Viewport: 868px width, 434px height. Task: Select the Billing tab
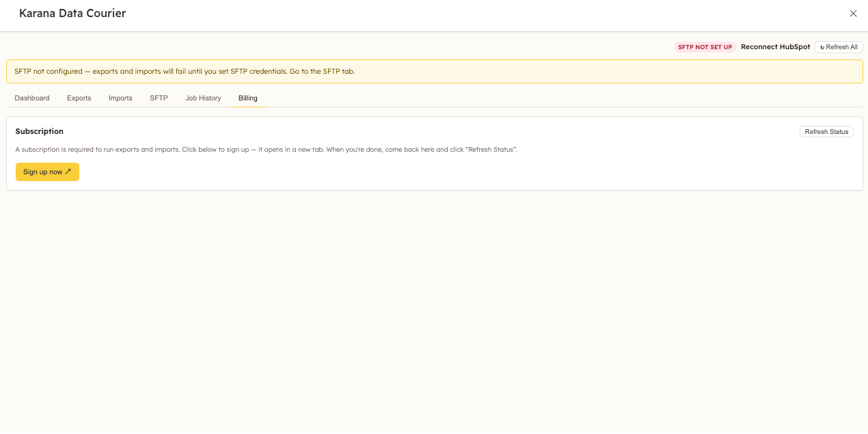coord(248,98)
